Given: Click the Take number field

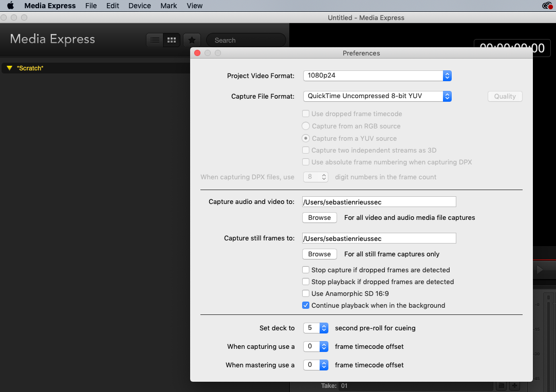Looking at the screenshot, I should pos(416,386).
